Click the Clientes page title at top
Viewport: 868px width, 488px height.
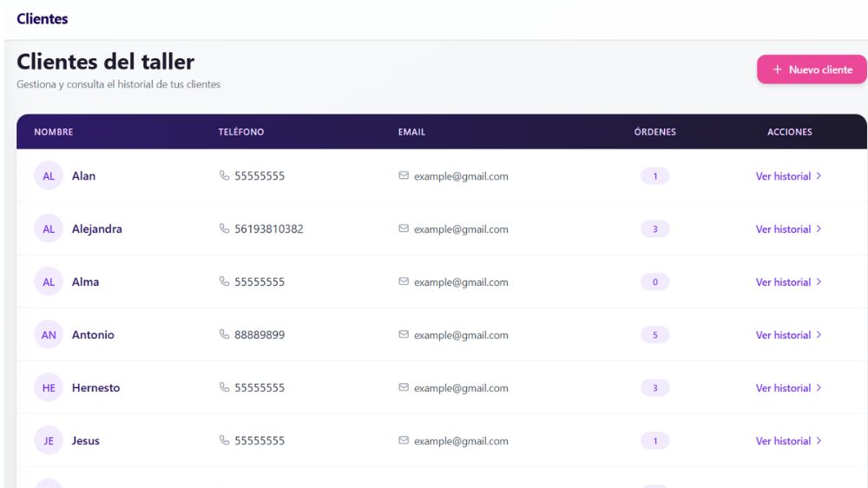42,19
